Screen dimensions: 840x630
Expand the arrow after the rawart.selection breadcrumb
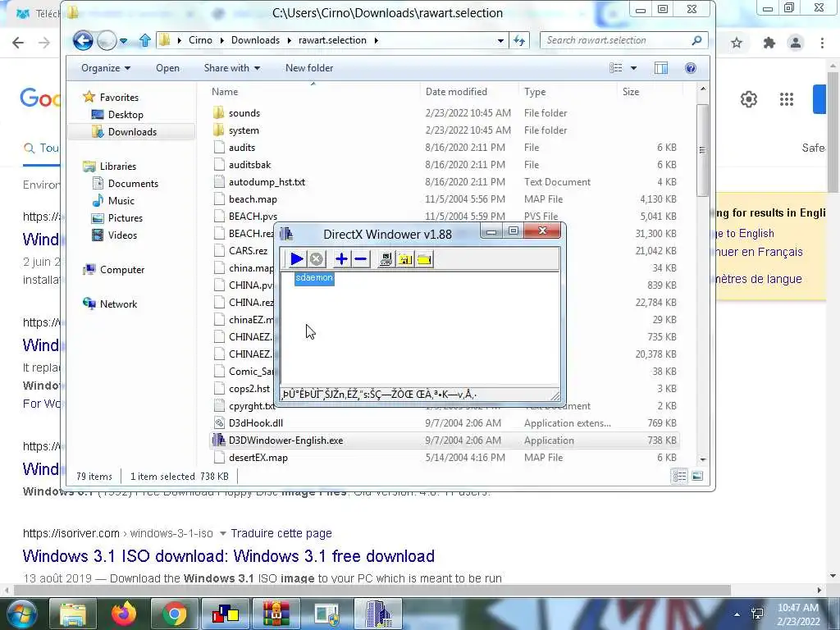pos(376,41)
